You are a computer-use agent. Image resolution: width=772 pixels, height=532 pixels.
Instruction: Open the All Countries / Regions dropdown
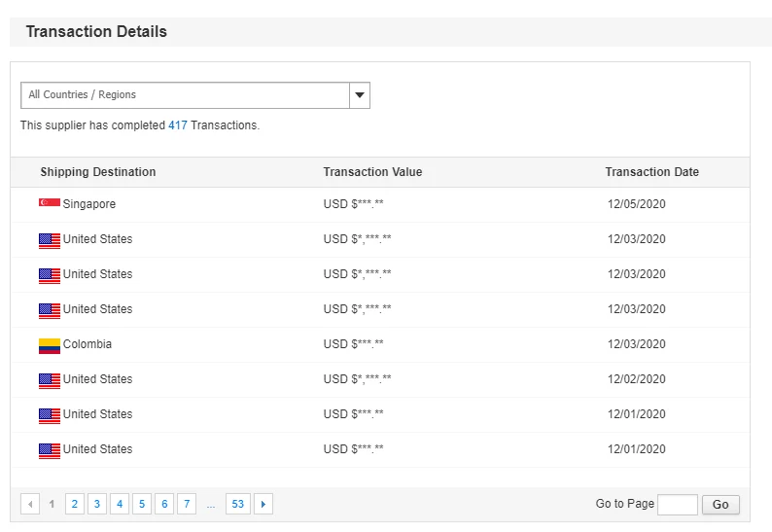185,95
